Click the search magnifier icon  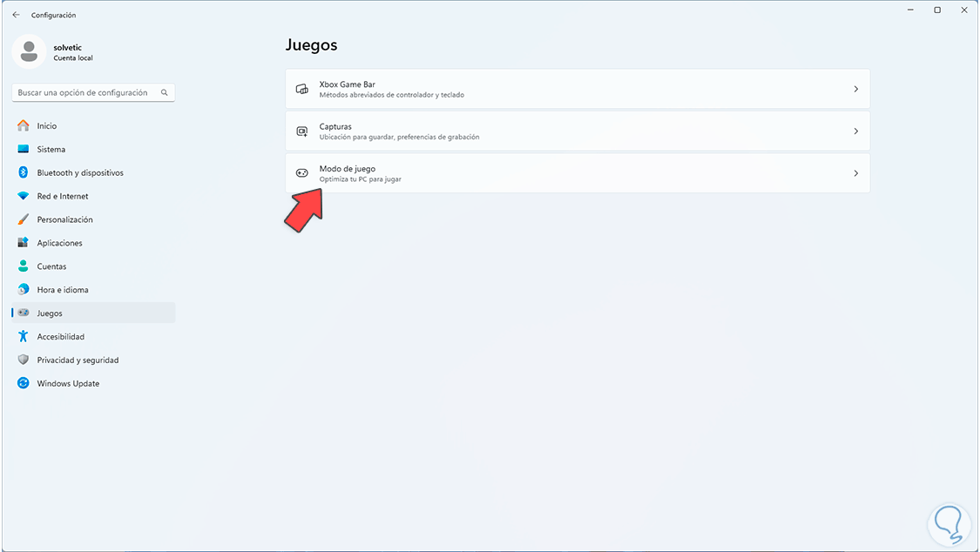pos(165,92)
